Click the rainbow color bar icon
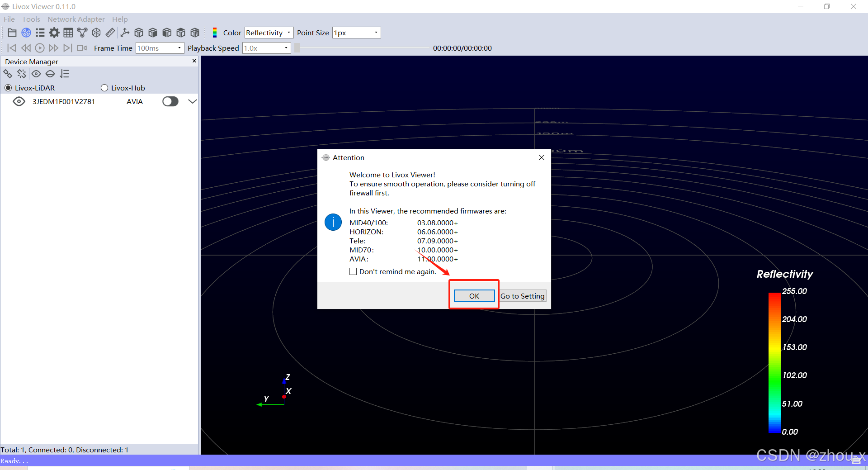 (215, 33)
